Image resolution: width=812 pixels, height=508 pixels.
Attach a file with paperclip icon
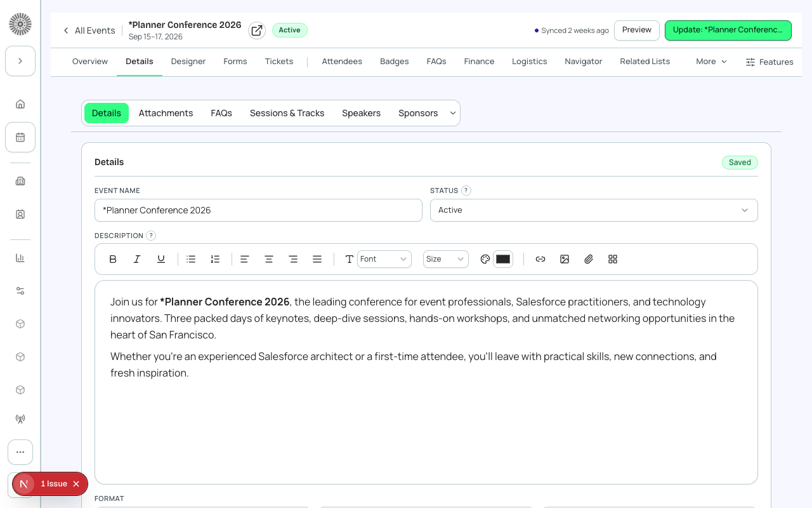(x=589, y=259)
